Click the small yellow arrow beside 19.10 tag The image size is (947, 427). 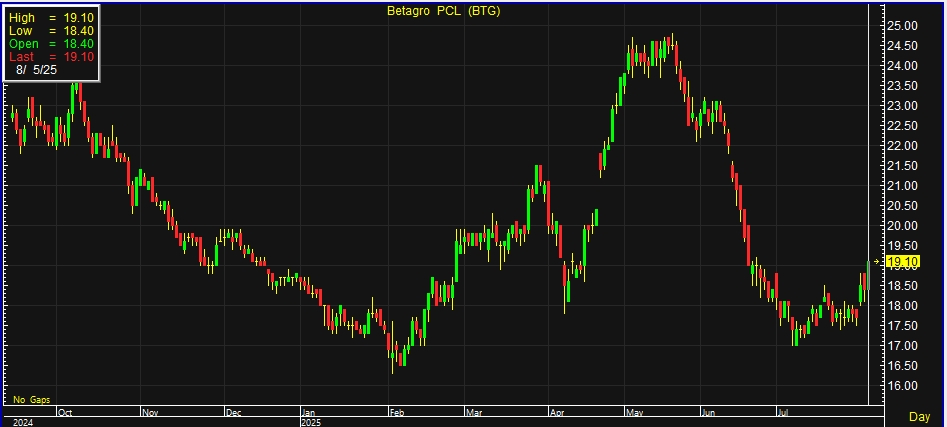[877, 262]
